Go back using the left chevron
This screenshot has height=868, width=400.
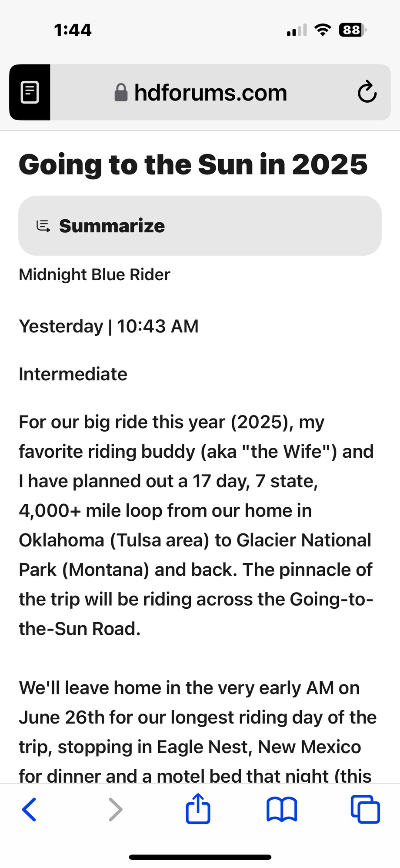click(29, 809)
